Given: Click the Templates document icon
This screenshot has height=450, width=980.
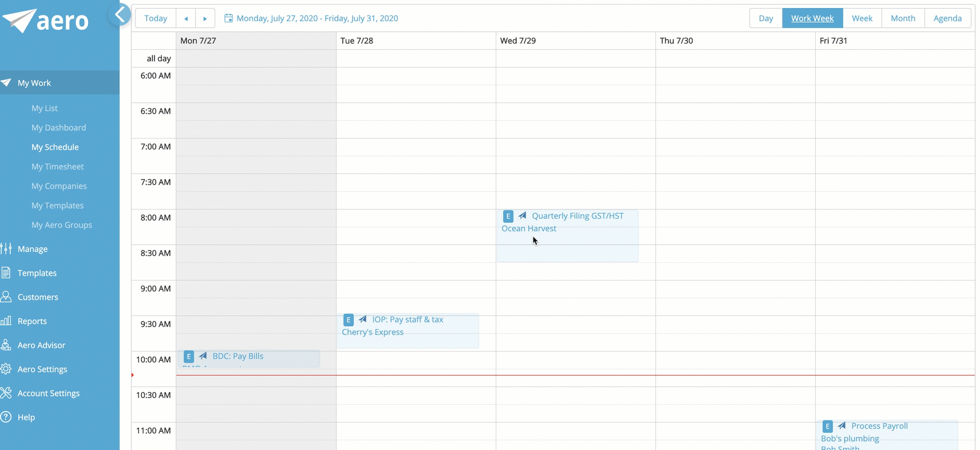Looking at the screenshot, I should (x=6, y=273).
